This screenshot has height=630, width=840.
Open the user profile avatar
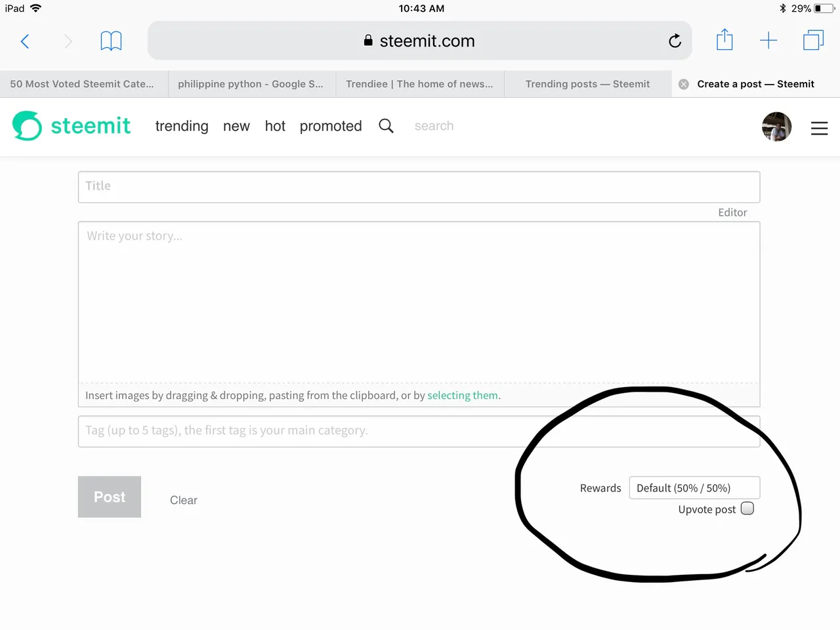click(776, 127)
